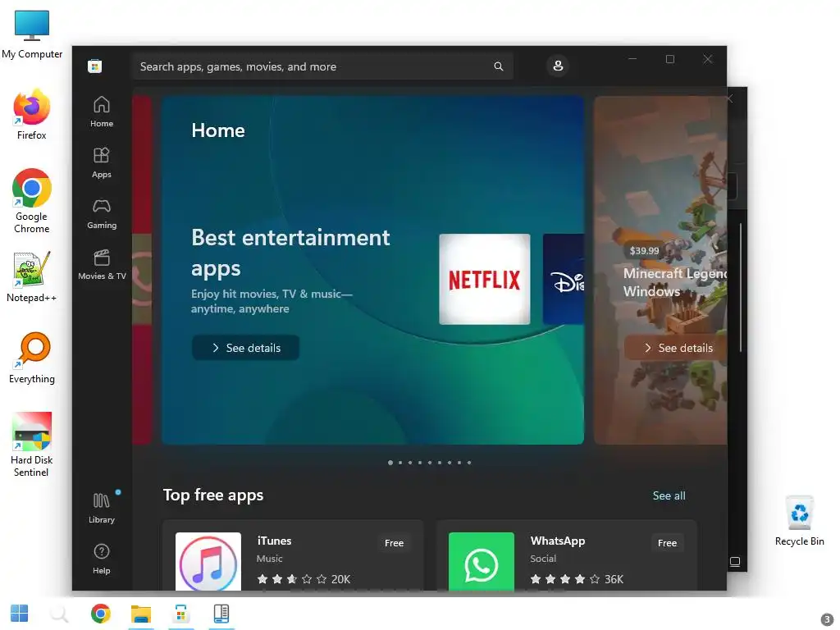This screenshot has height=630, width=840.
Task: Click the Free button for iTunes
Action: click(394, 543)
